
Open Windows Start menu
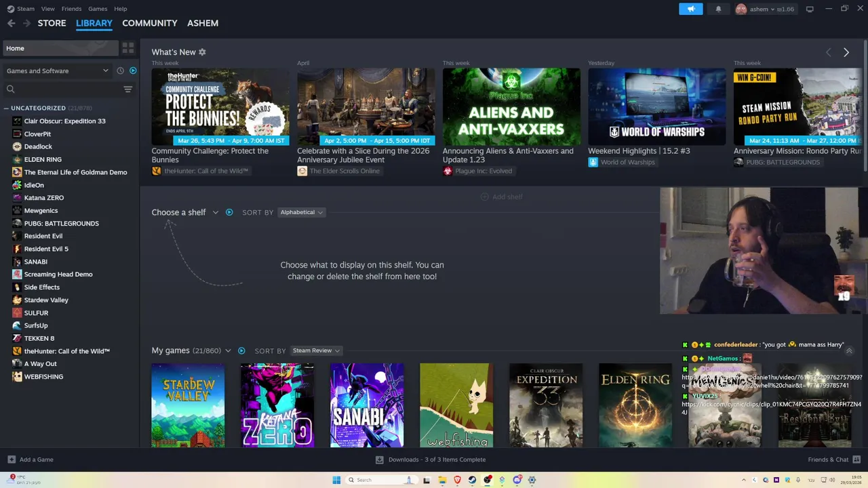(x=336, y=480)
